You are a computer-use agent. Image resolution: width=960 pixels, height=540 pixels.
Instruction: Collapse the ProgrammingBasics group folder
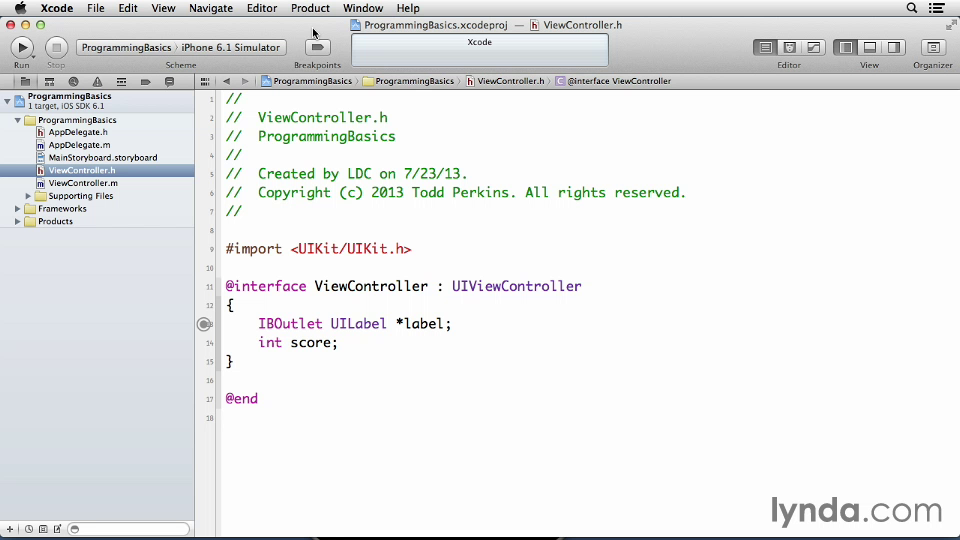(x=18, y=120)
